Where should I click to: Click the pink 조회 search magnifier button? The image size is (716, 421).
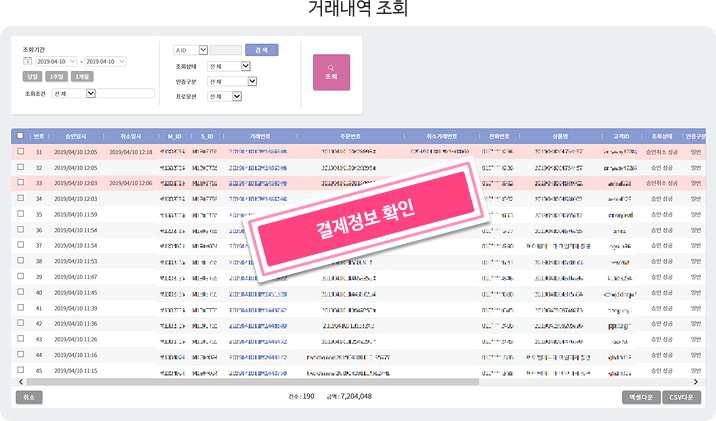[x=332, y=72]
